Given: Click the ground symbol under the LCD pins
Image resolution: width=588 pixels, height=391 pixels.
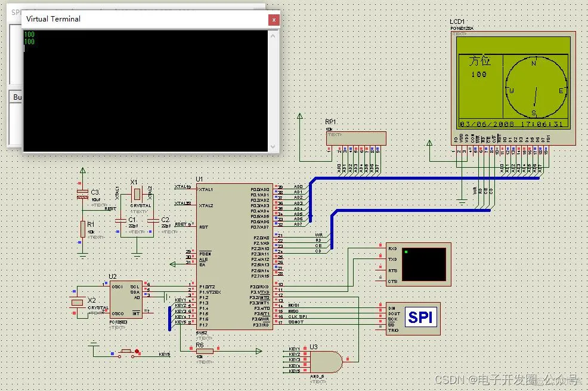Looking at the screenshot, I should (x=462, y=202).
